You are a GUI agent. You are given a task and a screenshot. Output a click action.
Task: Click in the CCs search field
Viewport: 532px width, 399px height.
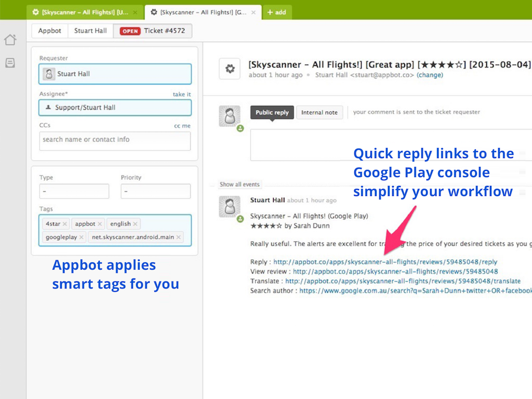[x=115, y=140]
